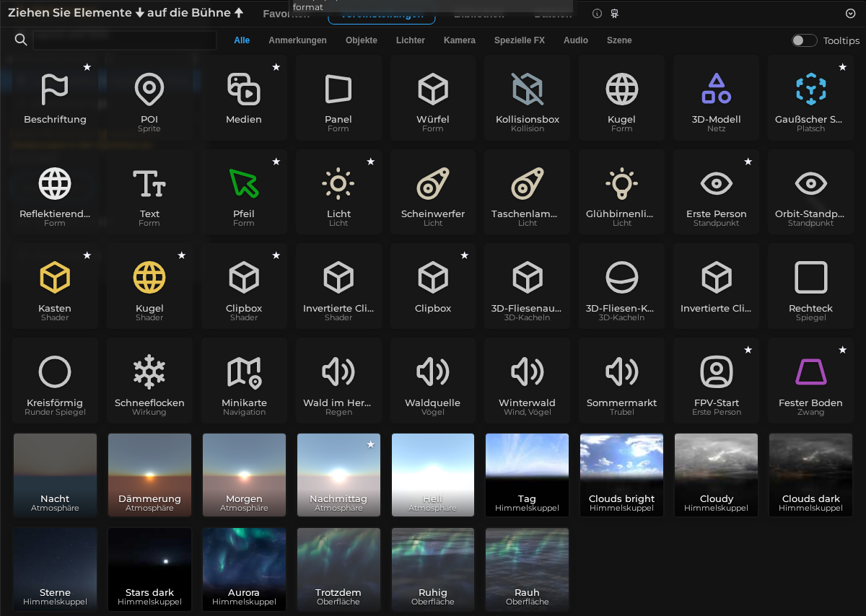Select the Orbit-Standpunkt element
The height and width of the screenshot is (616, 866).
click(x=811, y=192)
